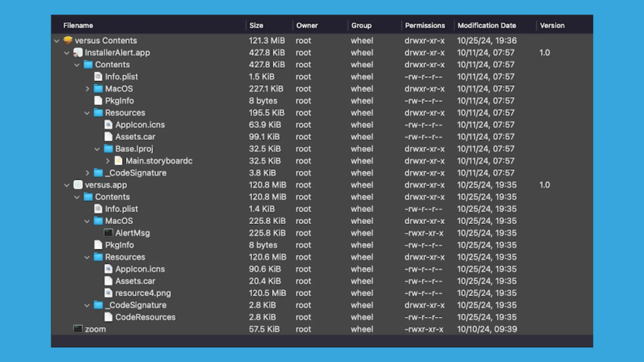Click the resource4.png image file icon
The height and width of the screenshot is (362, 644).
(108, 293)
